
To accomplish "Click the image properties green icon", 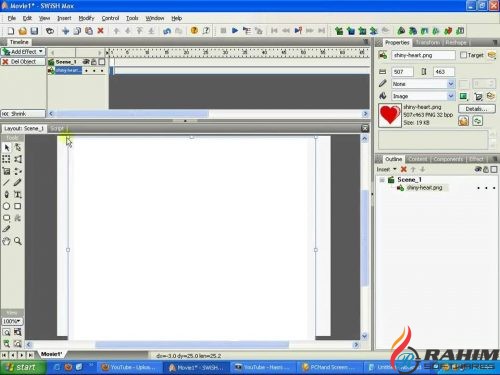I will click(x=463, y=96).
